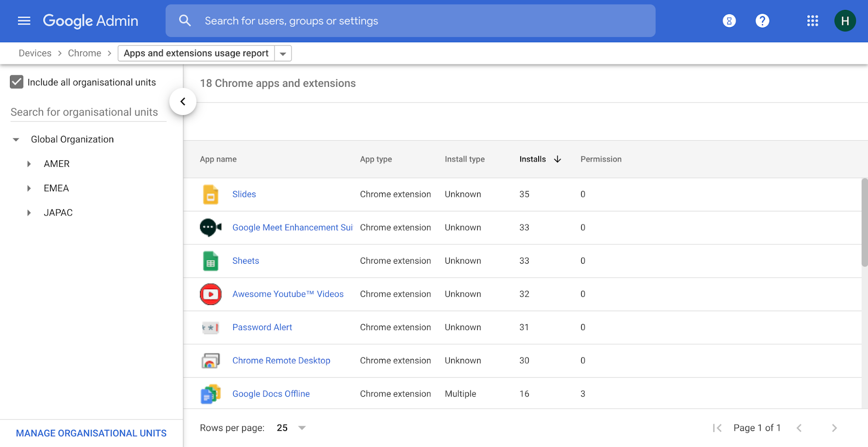Sort by the App type column
Screen dimensions: 868x447
pos(376,159)
